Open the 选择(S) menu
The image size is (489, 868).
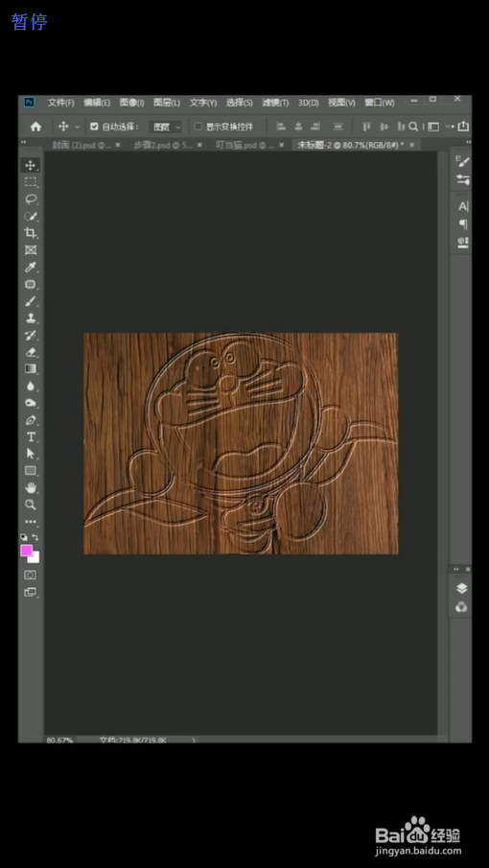click(x=239, y=103)
